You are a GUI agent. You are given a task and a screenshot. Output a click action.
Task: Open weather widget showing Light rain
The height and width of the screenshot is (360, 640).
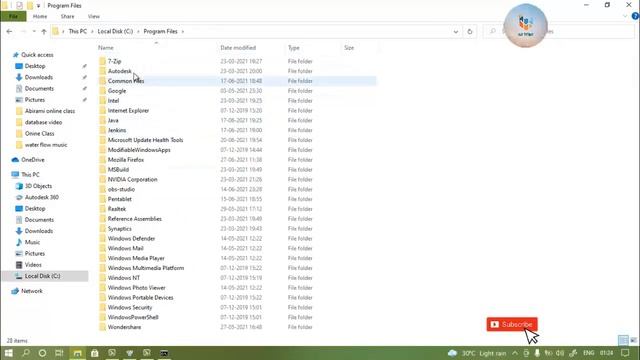coord(477,353)
